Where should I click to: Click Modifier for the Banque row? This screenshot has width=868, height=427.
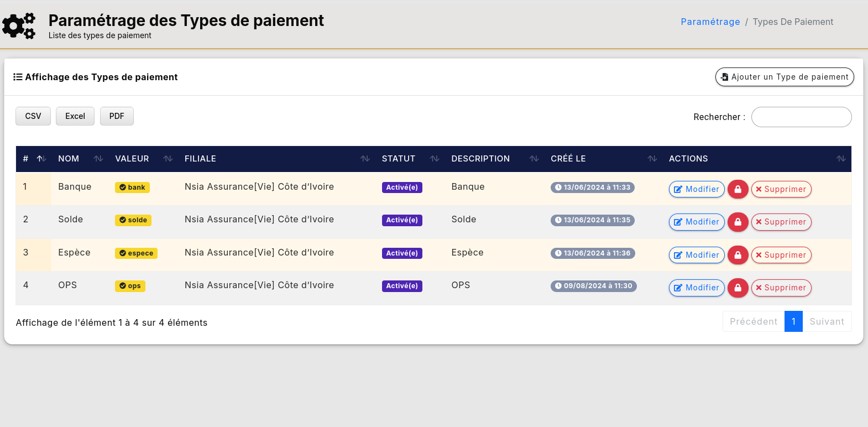697,189
